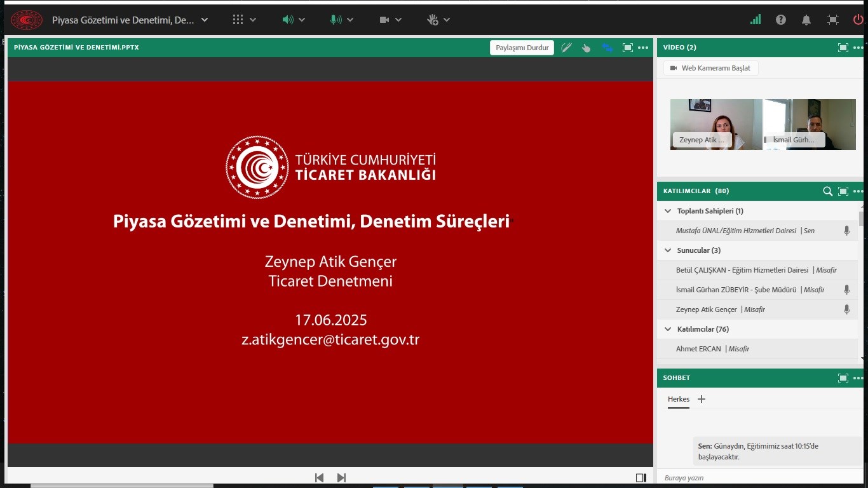
Task: Select Zeynep Atik video thumbnail
Action: [716, 125]
